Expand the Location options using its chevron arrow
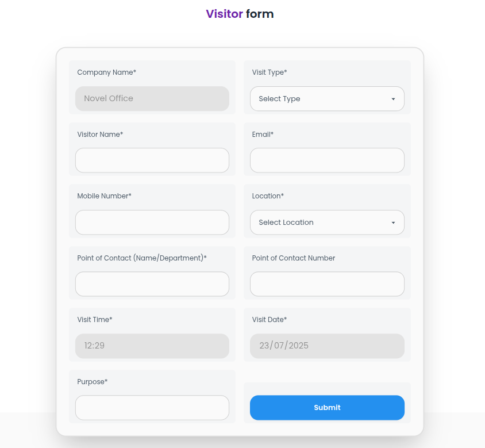Screen dimensions: 485x448 tap(394, 222)
